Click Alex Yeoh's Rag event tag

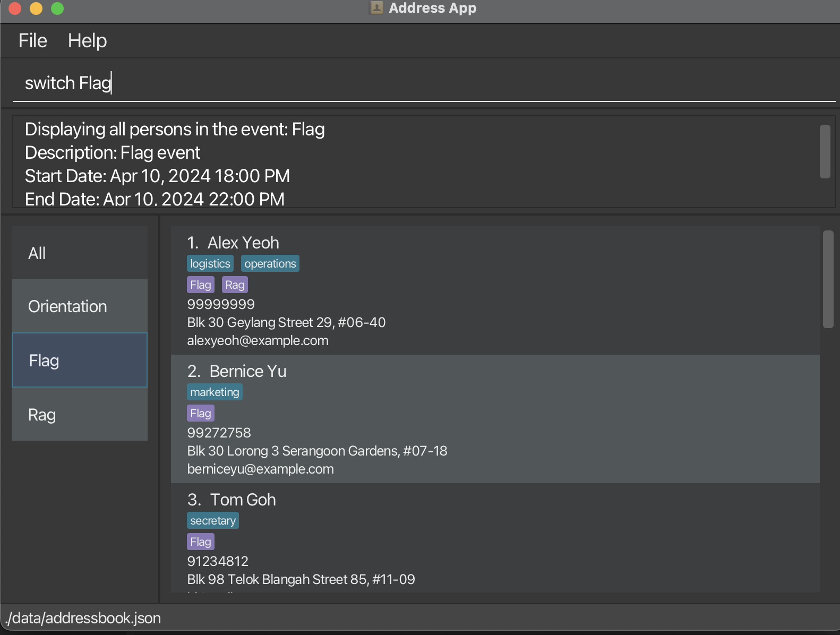[235, 285]
